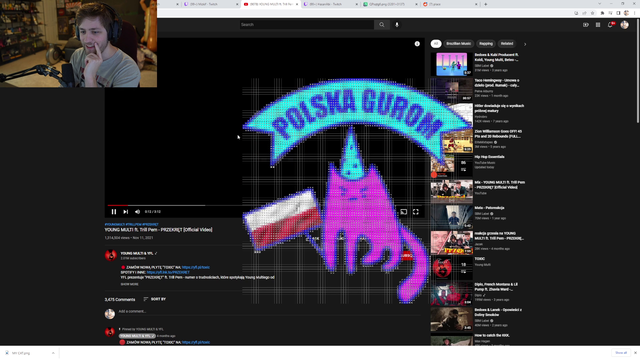640x360 pixels.
Task: Select the Brazilian Music filter chip
Action: (458, 44)
